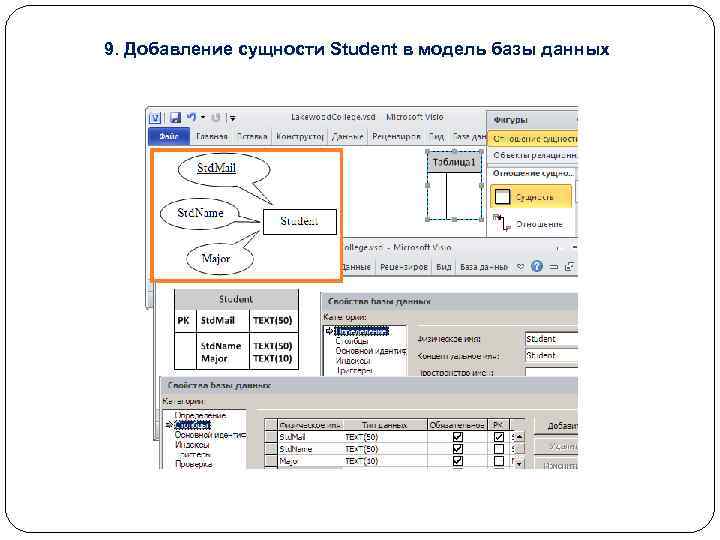The width and height of the screenshot is (720, 540).
Task: Switch to the Конструктор ribbon tab
Action: tap(300, 136)
